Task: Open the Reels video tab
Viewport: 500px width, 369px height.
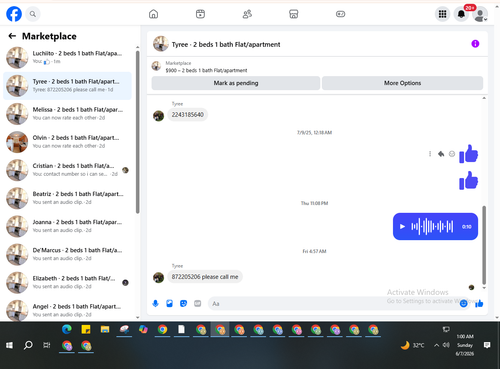Action: [x=200, y=14]
